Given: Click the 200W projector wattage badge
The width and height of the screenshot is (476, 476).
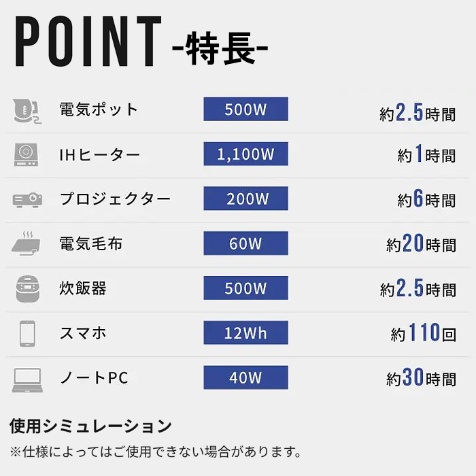Looking at the screenshot, I should 245,199.
